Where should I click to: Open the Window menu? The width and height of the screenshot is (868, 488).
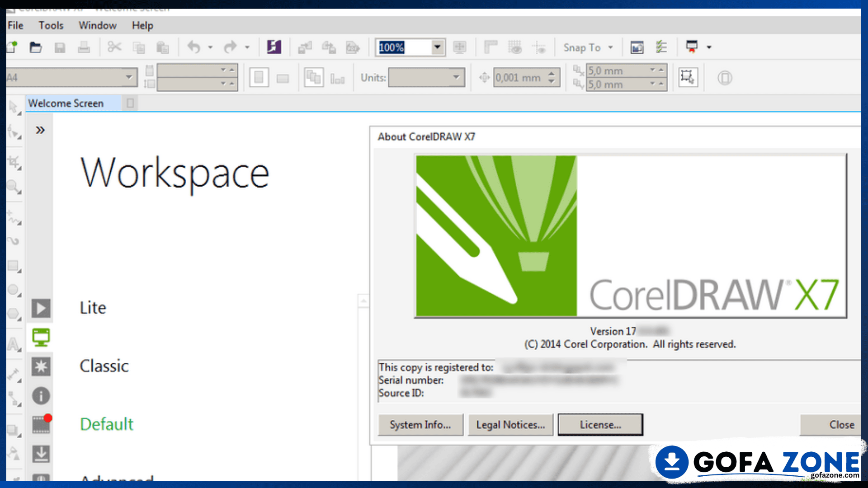(98, 25)
